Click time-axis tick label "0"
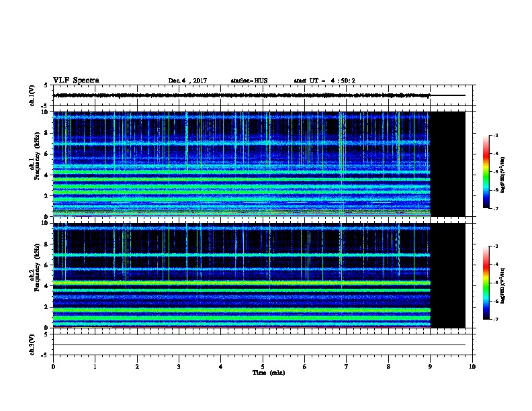This screenshot has width=532, height=411. click(53, 367)
